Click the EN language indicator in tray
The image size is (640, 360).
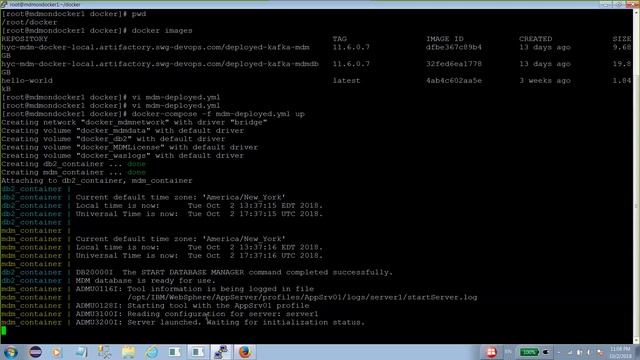coord(509,351)
